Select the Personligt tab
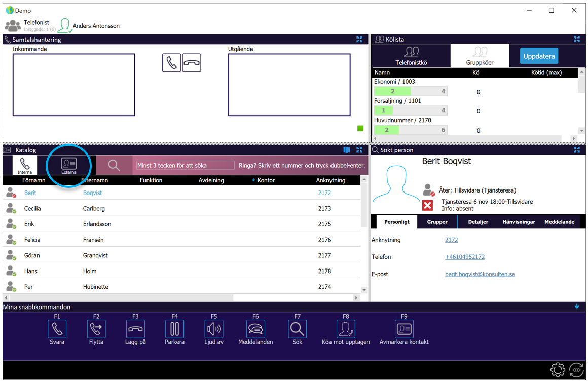 point(397,222)
